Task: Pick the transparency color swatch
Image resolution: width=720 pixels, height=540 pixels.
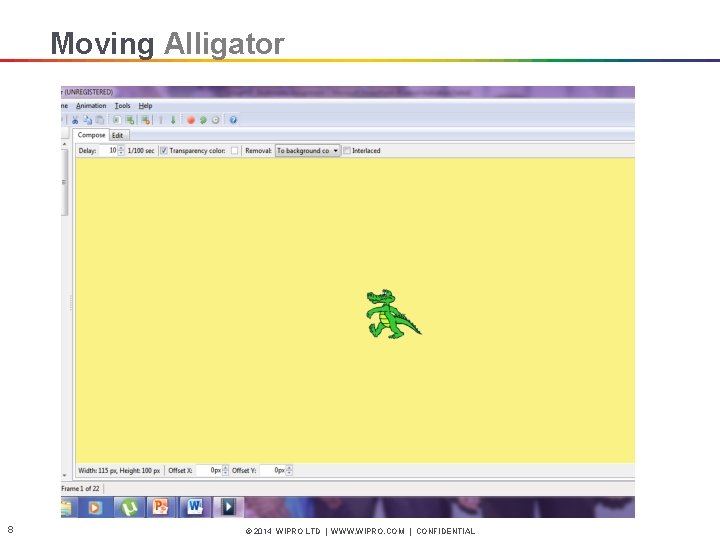Action: 235,151
